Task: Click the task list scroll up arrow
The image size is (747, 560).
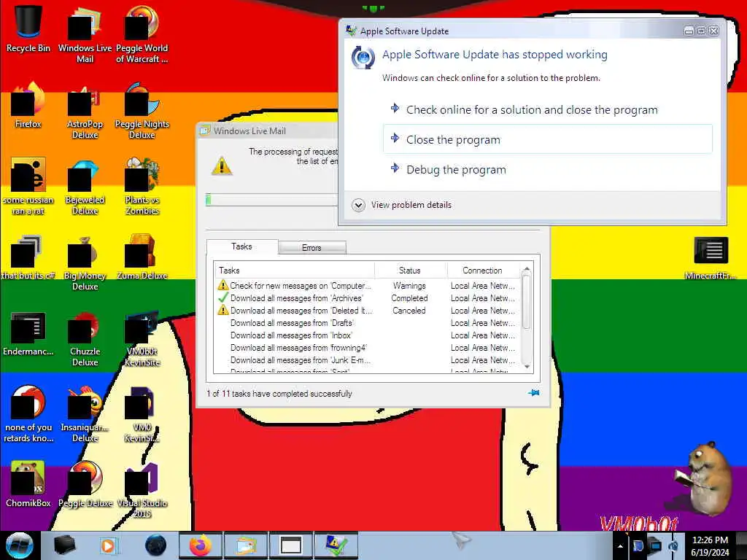Action: pos(527,270)
